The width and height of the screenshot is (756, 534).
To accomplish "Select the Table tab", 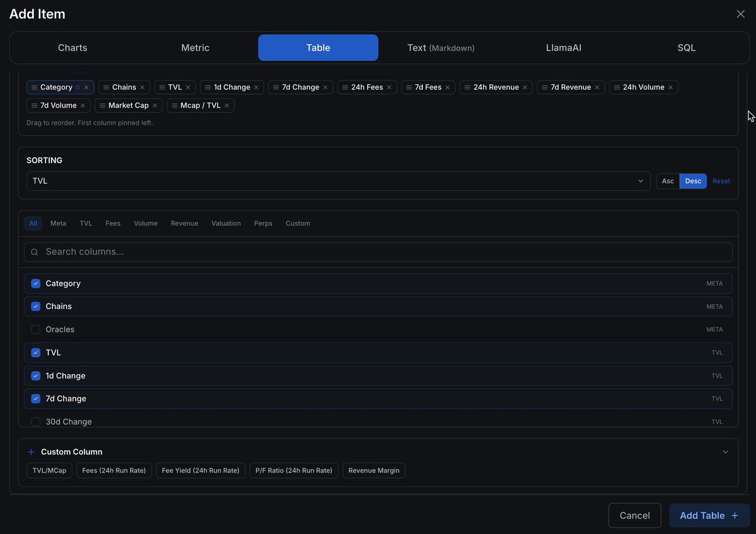I will point(318,48).
